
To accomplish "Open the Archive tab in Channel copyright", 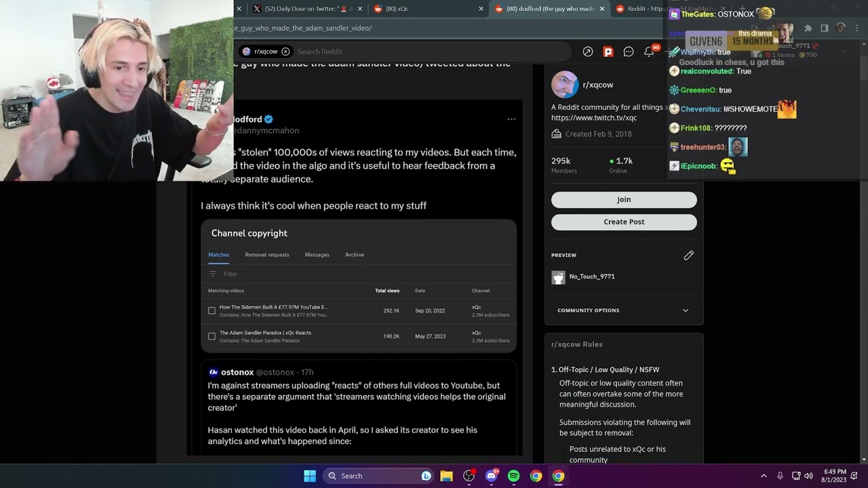I will point(355,255).
